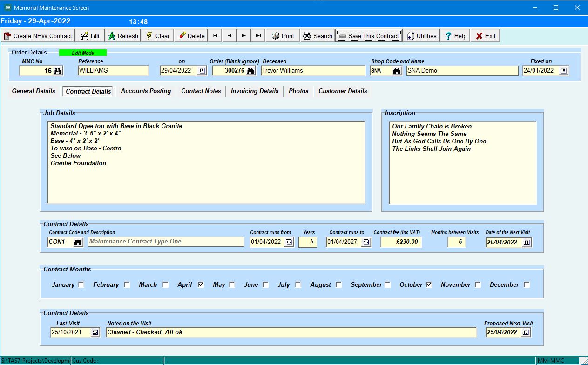
Task: Click the Shop Code binoculars lookup icon
Action: 397,71
